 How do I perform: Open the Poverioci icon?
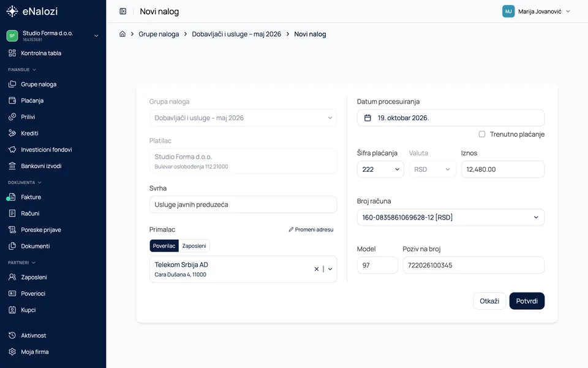(12, 294)
